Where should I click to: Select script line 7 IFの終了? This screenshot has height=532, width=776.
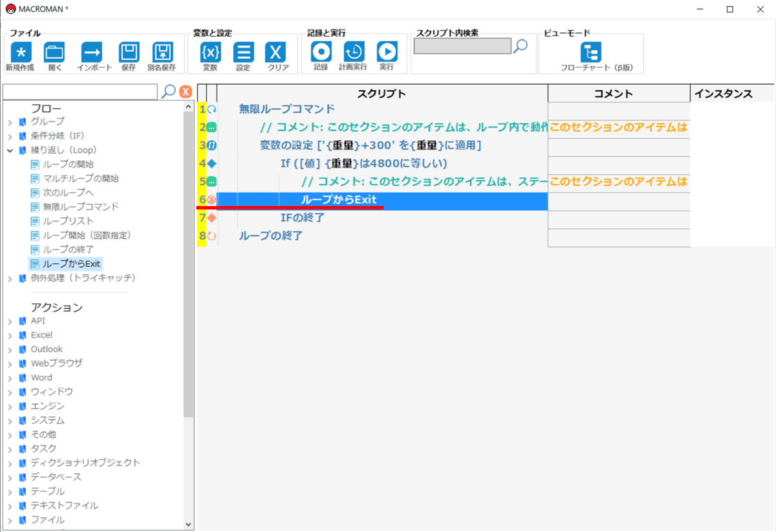302,218
